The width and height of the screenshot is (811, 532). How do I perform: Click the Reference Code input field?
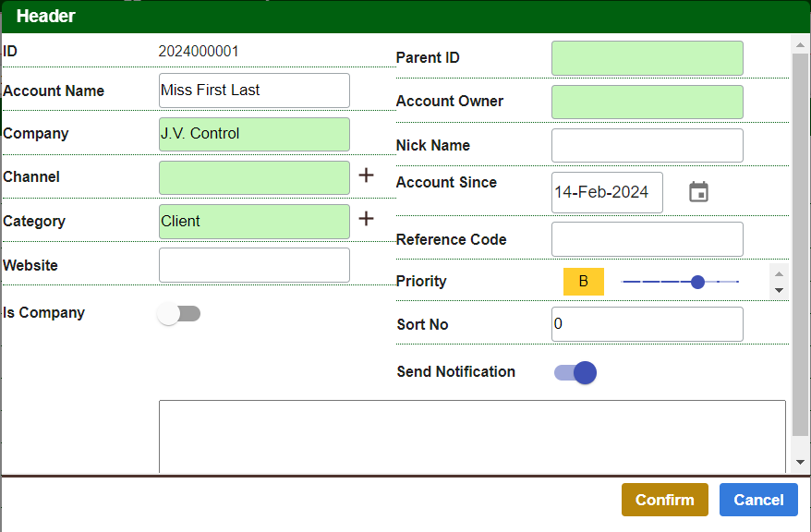click(x=647, y=239)
